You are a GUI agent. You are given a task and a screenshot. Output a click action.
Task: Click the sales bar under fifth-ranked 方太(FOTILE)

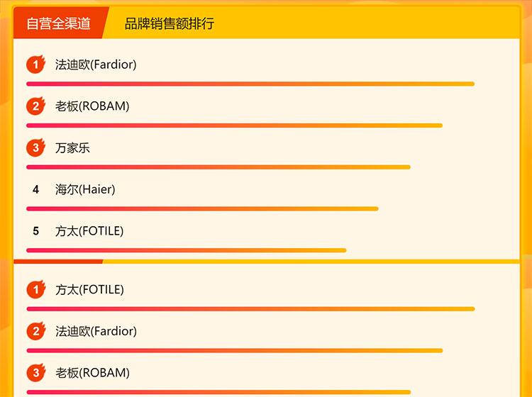click(186, 250)
